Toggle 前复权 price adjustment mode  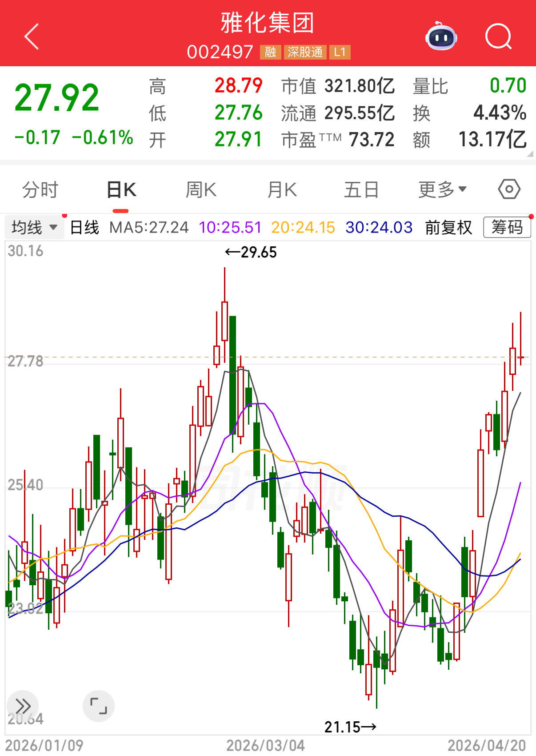448,228
